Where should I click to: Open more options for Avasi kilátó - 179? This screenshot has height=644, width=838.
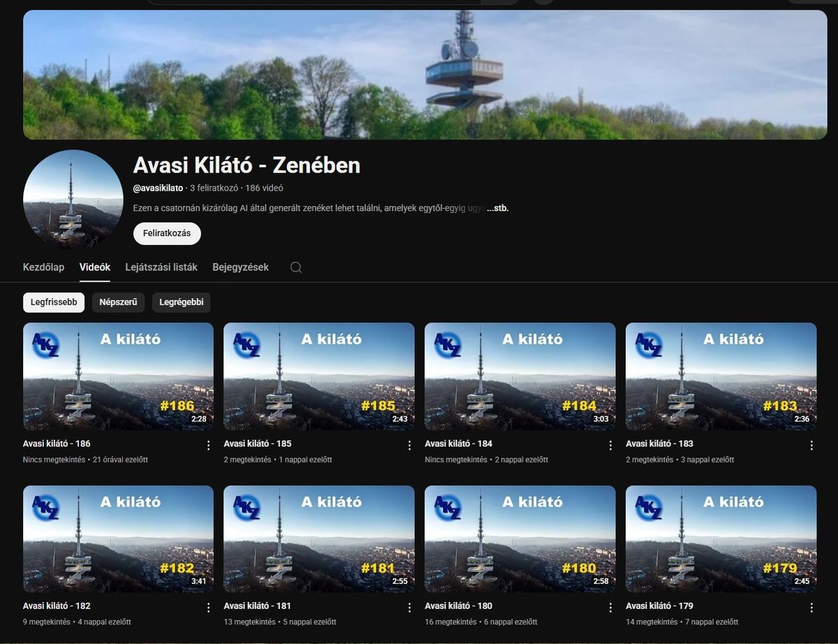(x=811, y=607)
